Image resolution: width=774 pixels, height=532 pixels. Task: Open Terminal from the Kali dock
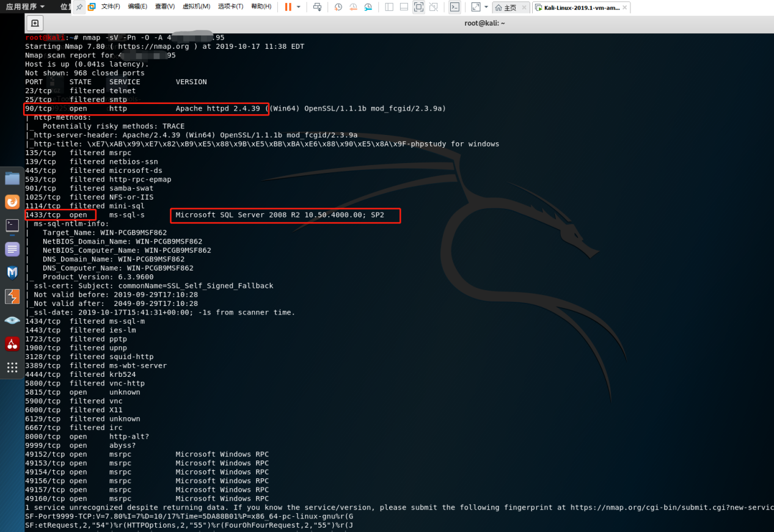point(12,225)
